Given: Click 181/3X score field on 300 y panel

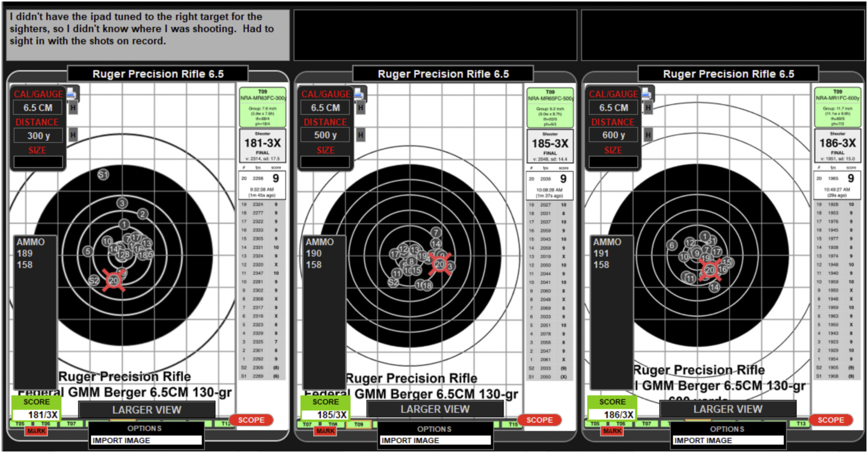Looking at the screenshot, I should 36,414.
